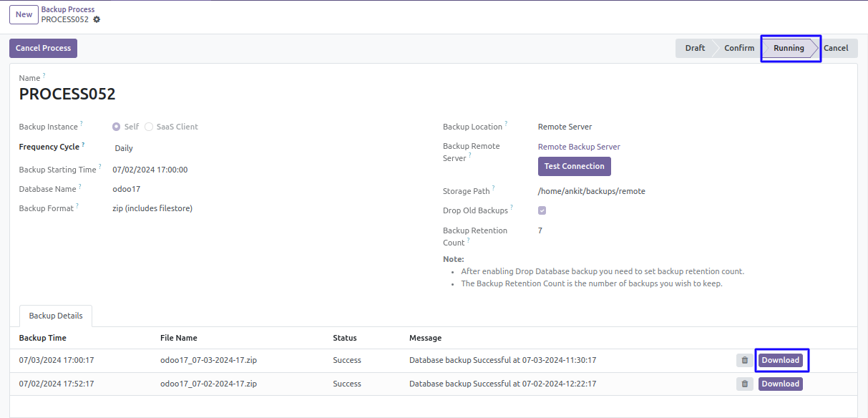Image resolution: width=868 pixels, height=418 pixels.
Task: Select the SaaS Client radio option
Action: coord(149,127)
